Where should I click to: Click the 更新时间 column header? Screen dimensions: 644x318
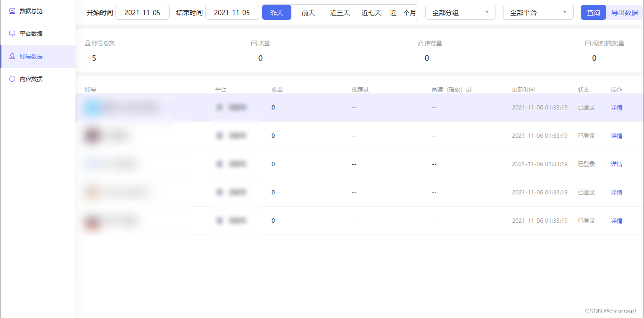[x=523, y=89]
